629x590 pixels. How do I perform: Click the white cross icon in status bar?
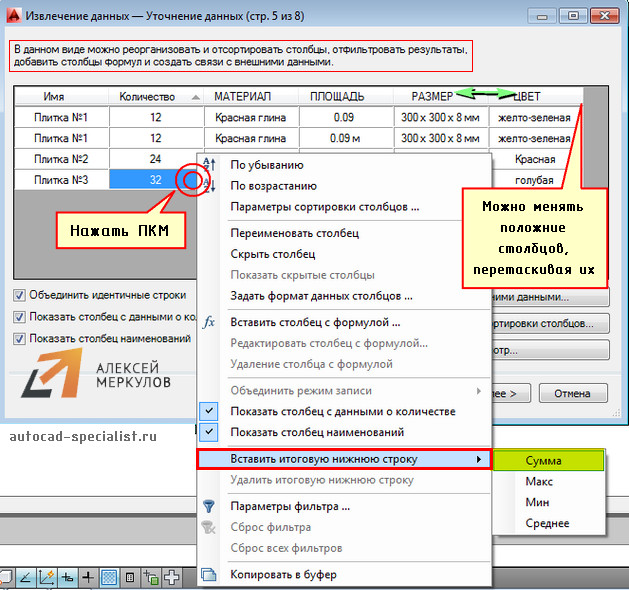171,577
